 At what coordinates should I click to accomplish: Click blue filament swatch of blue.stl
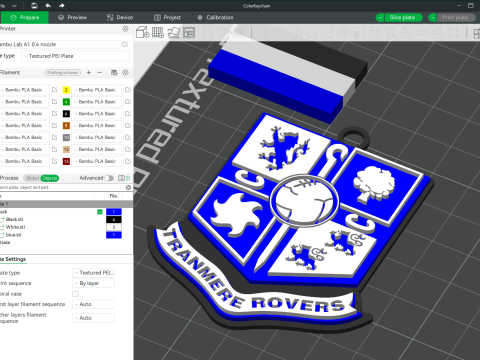click(x=114, y=235)
